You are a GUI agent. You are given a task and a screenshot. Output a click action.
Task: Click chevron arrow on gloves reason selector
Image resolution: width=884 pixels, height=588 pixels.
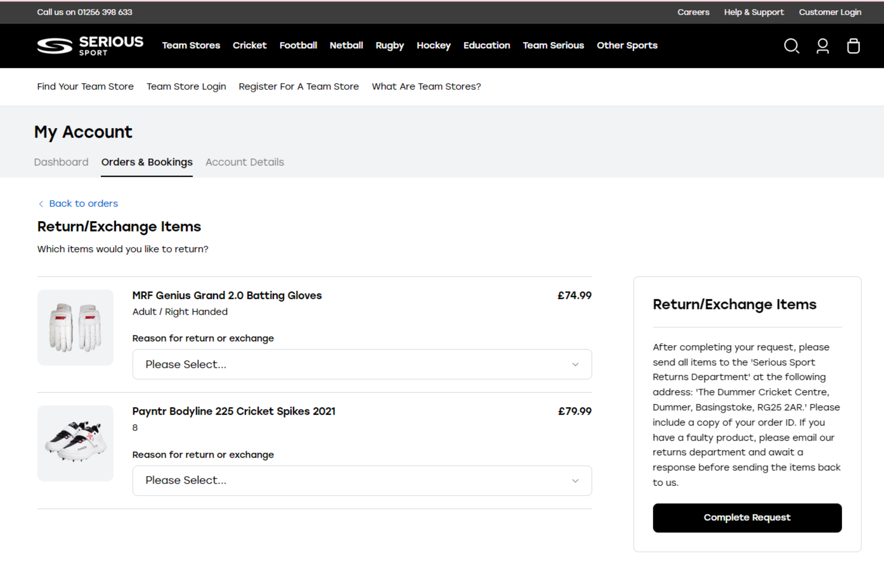(x=575, y=365)
